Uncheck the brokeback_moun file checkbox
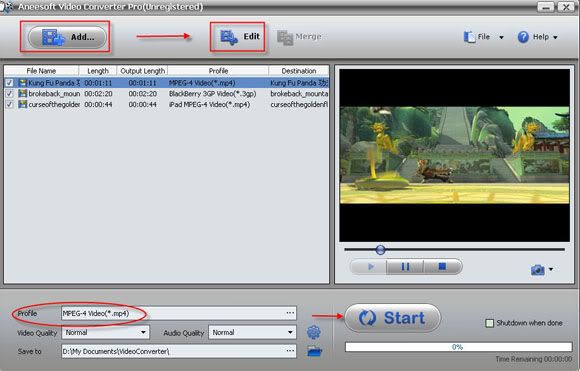The height and width of the screenshot is (371, 580). point(10,94)
